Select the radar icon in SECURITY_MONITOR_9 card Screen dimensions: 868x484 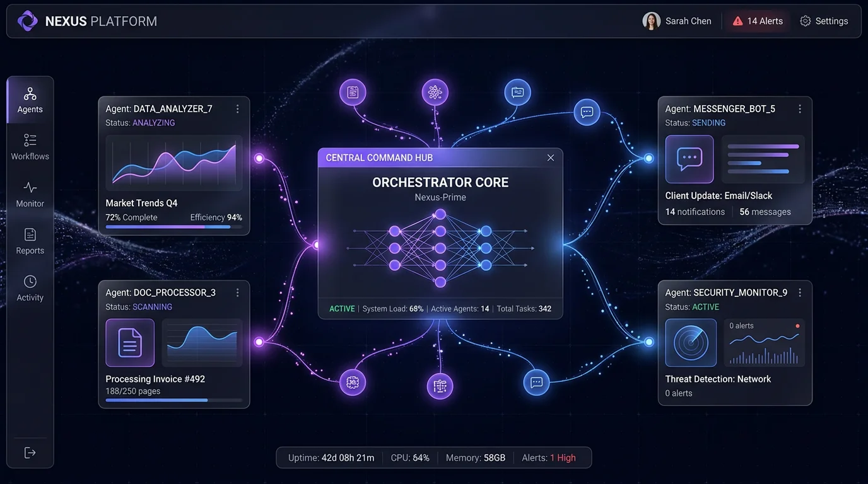pyautogui.click(x=691, y=342)
